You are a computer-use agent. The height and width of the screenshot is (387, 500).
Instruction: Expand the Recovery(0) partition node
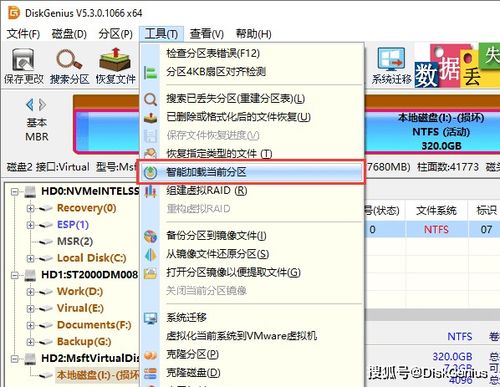tap(30, 208)
